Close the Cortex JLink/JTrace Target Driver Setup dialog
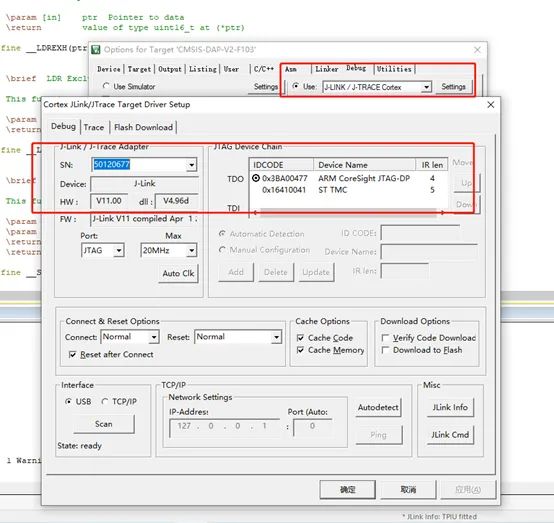 491,105
